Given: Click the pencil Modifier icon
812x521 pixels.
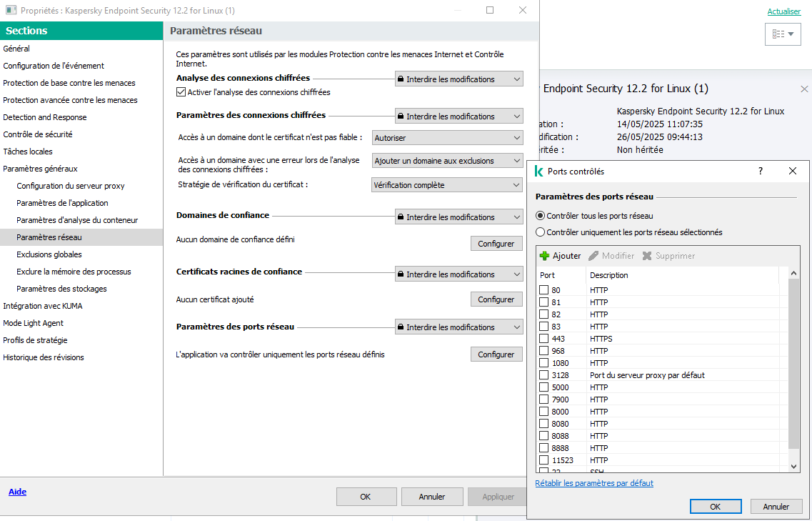Looking at the screenshot, I should click(x=593, y=256).
